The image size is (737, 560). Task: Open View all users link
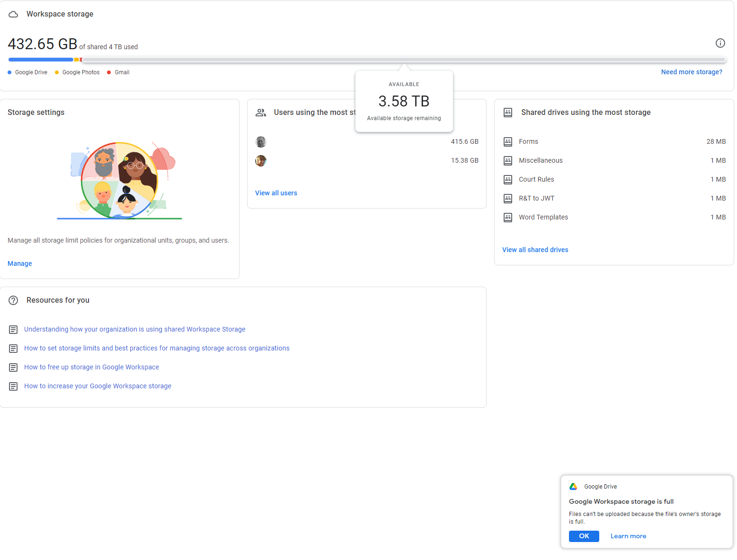pyautogui.click(x=276, y=193)
